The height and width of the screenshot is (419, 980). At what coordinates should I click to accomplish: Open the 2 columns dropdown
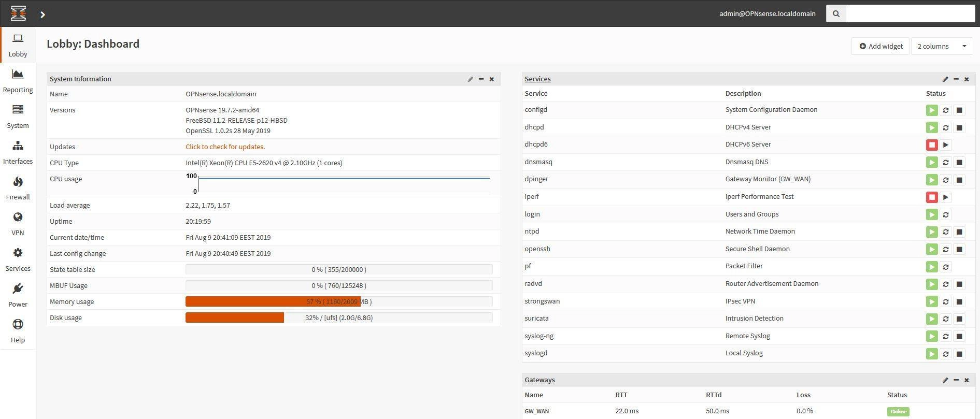(x=942, y=46)
